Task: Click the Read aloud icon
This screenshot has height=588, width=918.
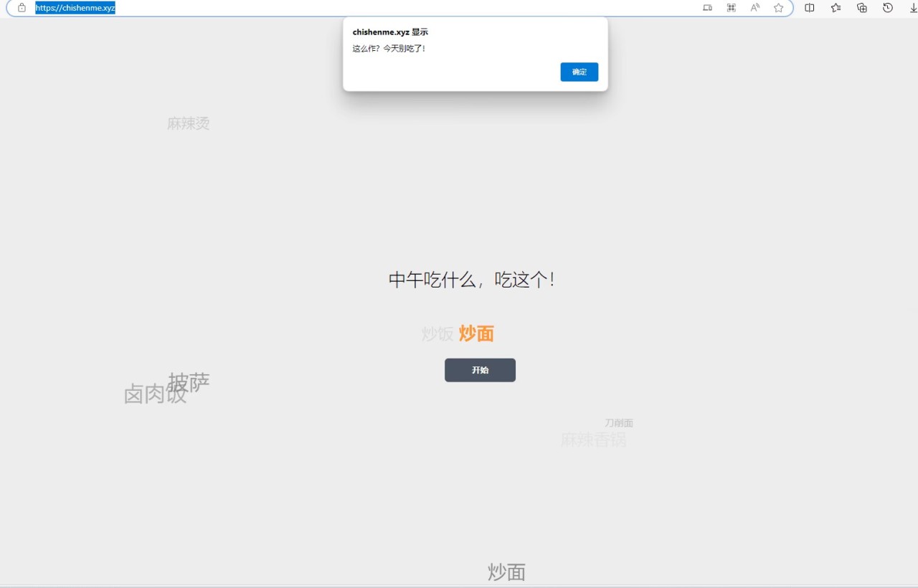Action: 754,8
